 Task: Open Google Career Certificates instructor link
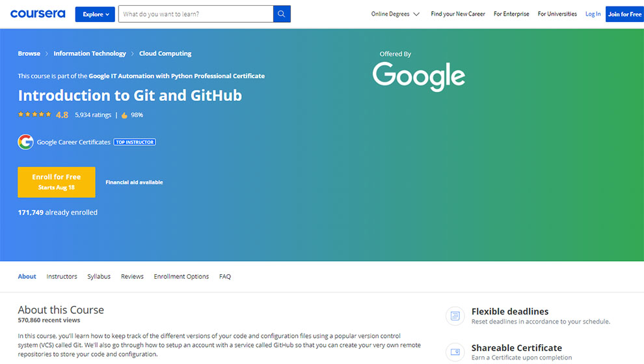[x=74, y=142]
